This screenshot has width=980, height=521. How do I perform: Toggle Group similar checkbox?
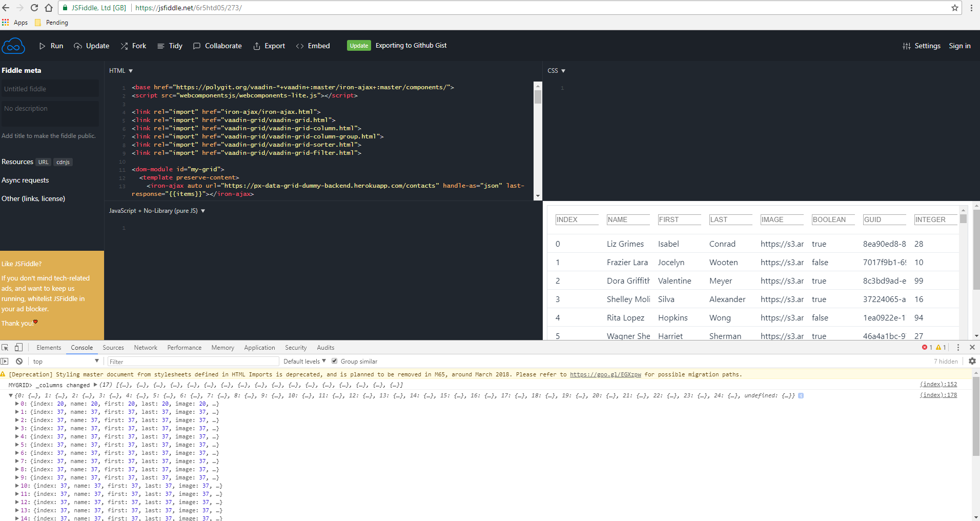point(335,361)
